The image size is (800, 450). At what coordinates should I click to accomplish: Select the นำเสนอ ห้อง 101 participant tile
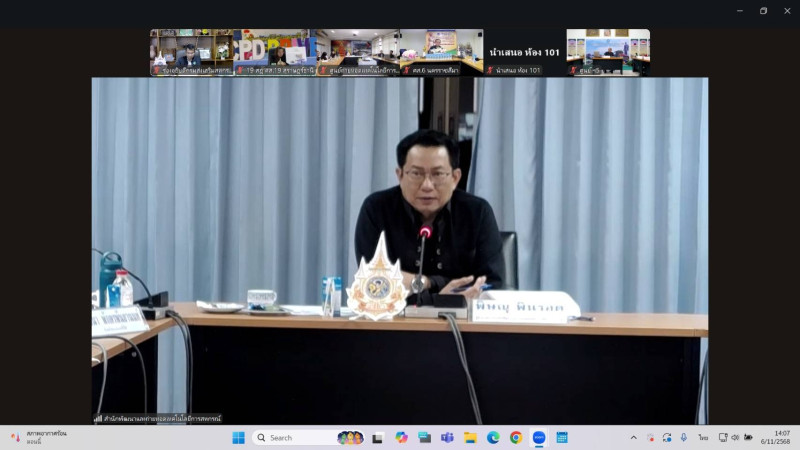tap(525, 52)
